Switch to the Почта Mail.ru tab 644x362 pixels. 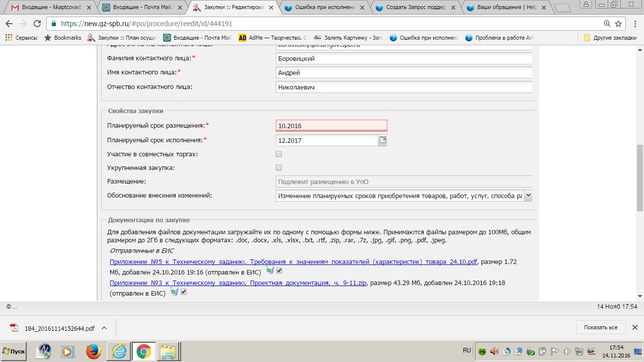pos(140,8)
